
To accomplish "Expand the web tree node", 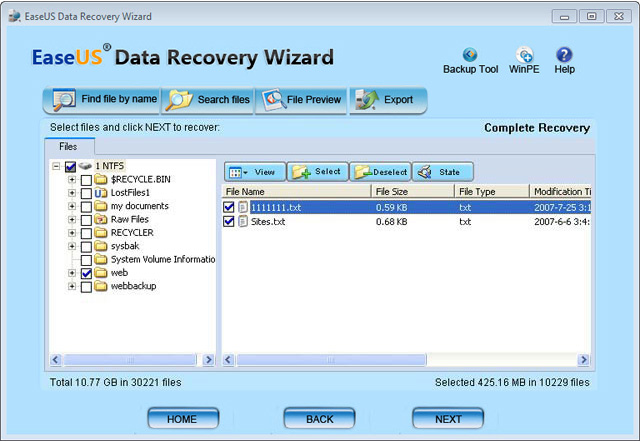I will click(72, 273).
